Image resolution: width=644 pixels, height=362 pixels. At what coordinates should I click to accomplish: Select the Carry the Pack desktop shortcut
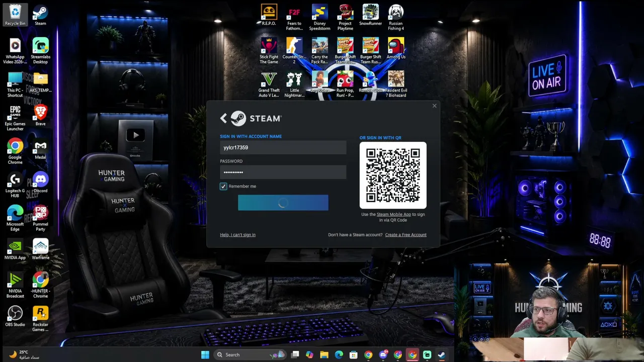(x=319, y=51)
